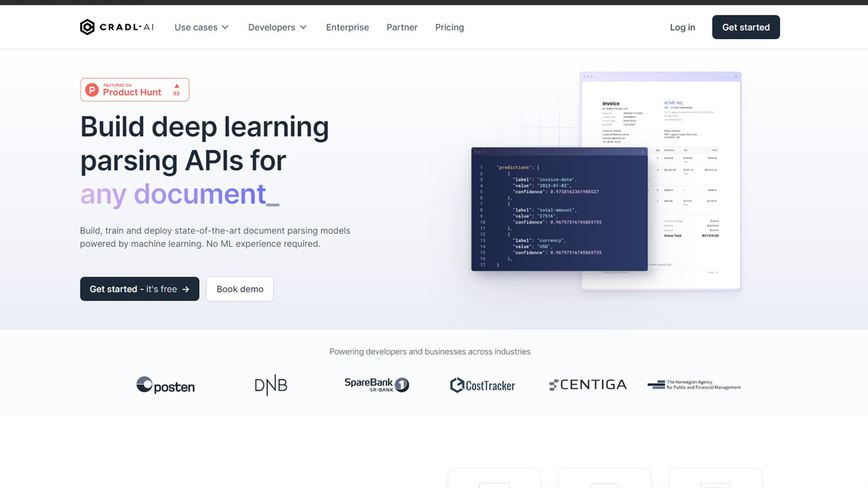
Task: Open the Use cases dropdown
Action: click(x=201, y=27)
